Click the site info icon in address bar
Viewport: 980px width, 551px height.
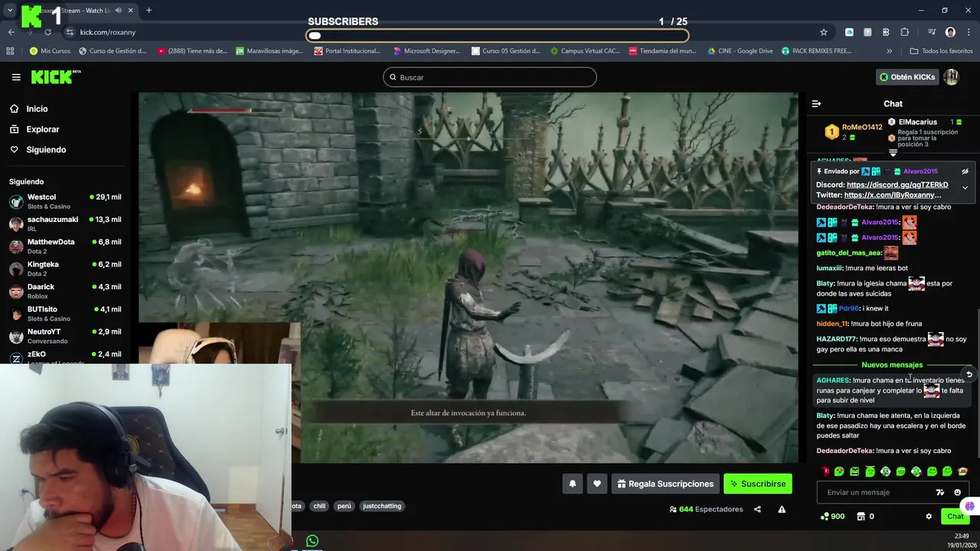pos(70,32)
